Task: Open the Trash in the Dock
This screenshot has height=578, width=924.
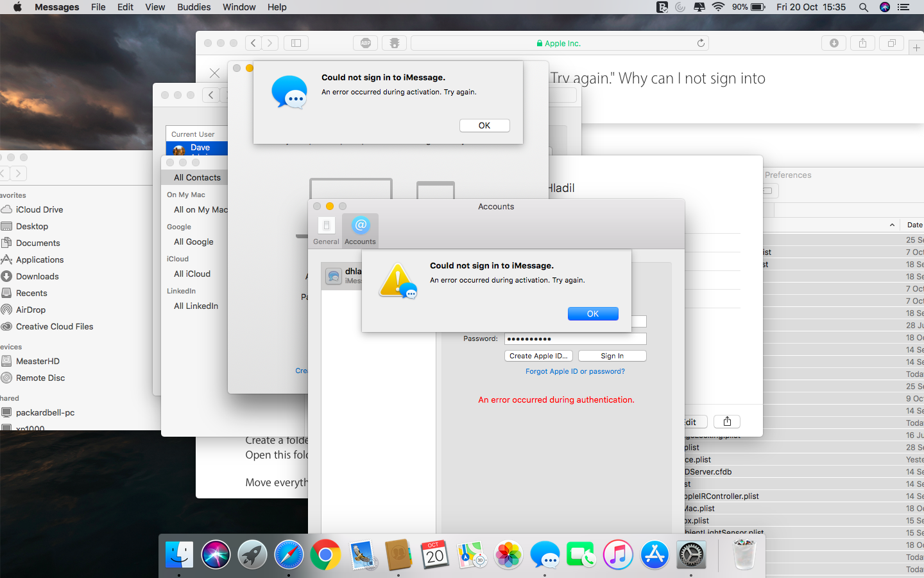Action: coord(744,555)
